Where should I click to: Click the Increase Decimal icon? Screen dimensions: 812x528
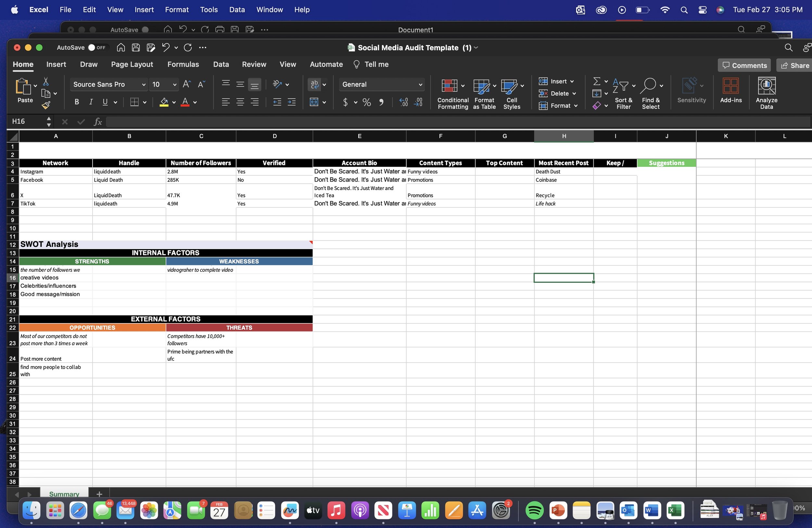404,102
